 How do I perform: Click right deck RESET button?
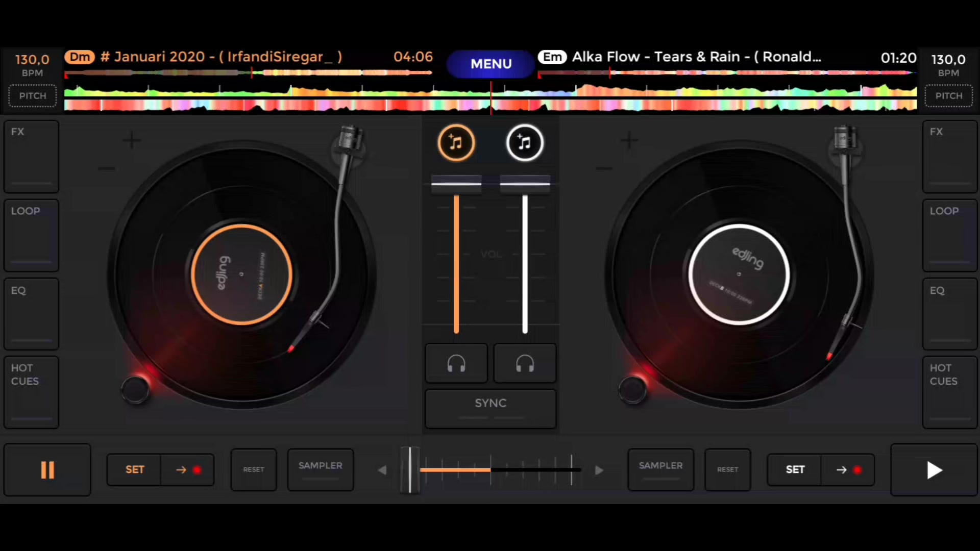(727, 469)
